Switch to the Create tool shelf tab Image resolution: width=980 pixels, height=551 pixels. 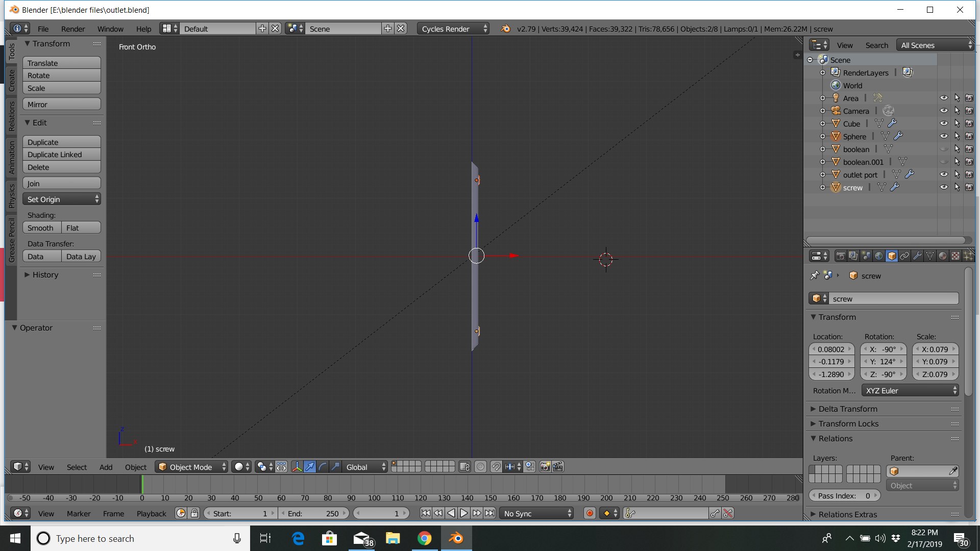tap(11, 80)
